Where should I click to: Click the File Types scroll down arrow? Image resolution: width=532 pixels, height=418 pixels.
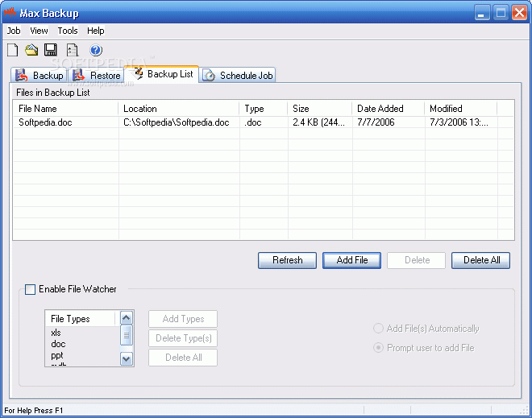127,358
